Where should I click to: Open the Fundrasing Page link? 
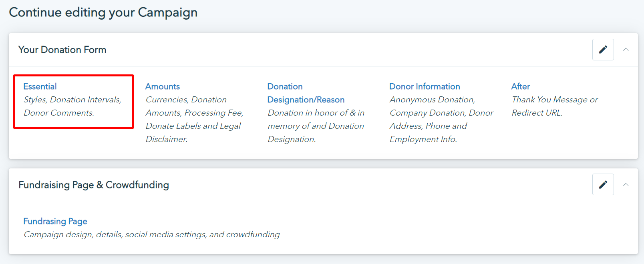point(55,221)
